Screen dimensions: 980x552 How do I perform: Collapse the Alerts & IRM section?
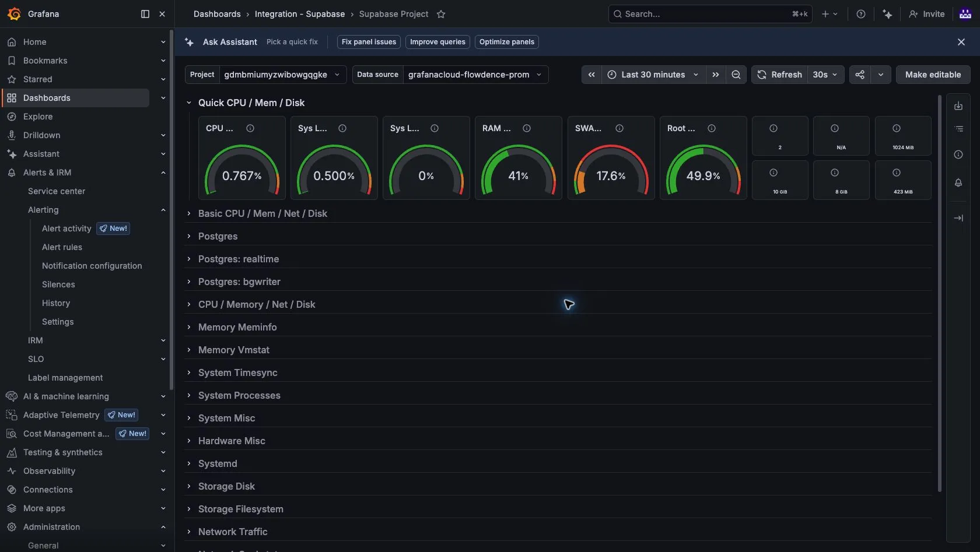(x=163, y=173)
